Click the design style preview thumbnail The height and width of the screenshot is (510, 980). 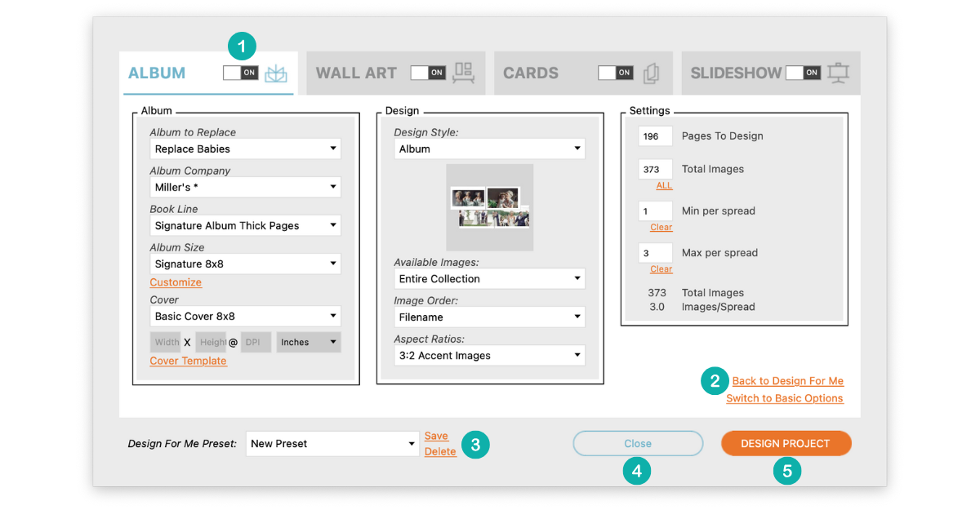click(x=490, y=207)
